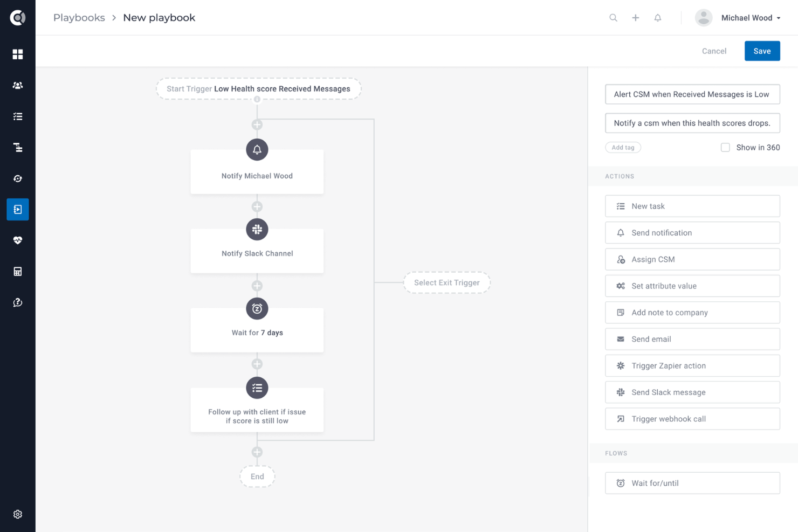Select the Wait for/until flow under FLOWS
Screen dimensions: 798x532
point(692,483)
